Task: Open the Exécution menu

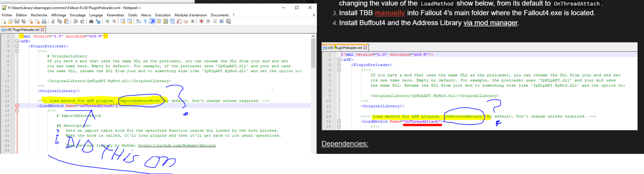Action: (x=163, y=15)
